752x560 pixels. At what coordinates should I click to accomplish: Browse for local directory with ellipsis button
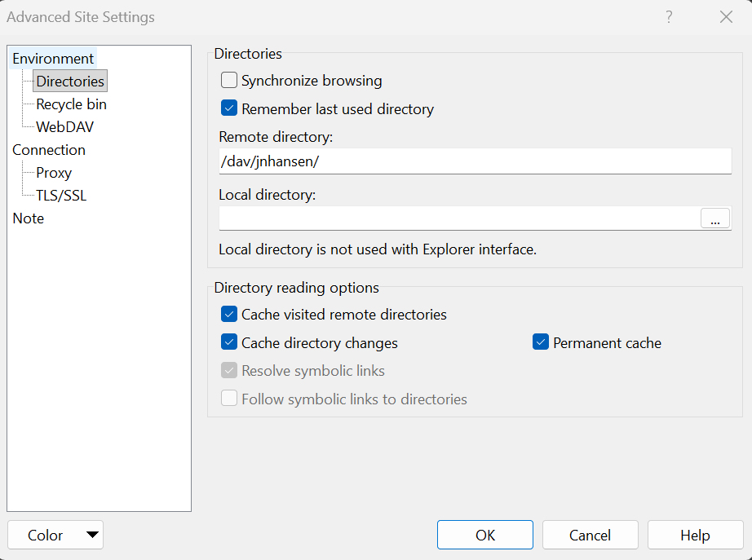point(714,219)
